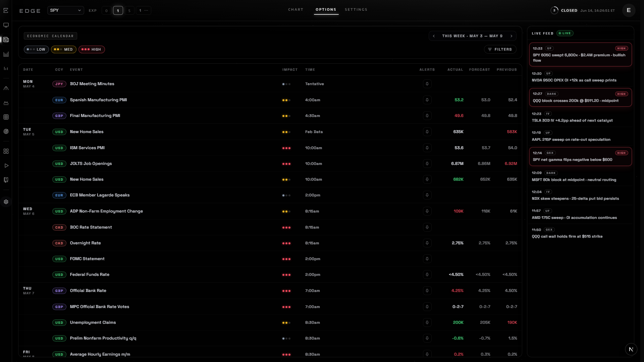
Task: Switch to the Chart tab
Action: 296,9
